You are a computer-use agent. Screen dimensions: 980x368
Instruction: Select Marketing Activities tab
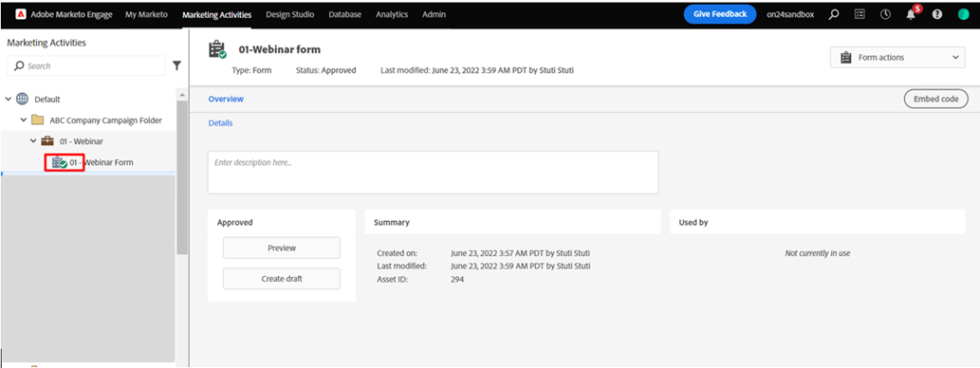point(217,14)
